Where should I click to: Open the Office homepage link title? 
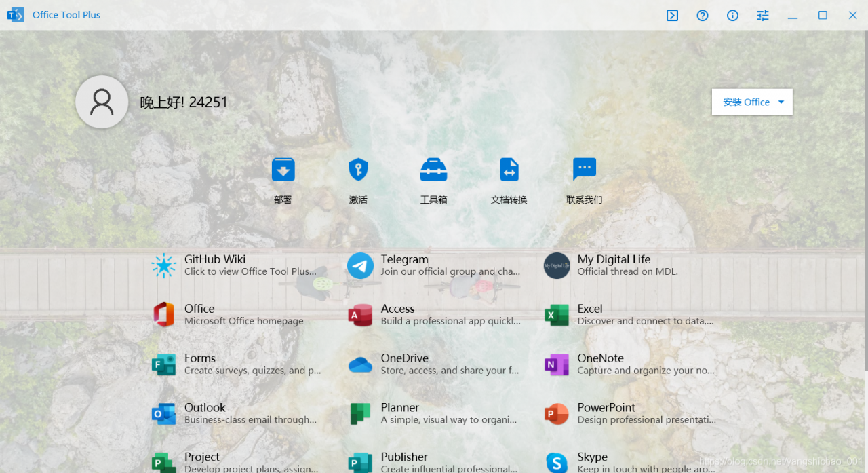coord(199,309)
